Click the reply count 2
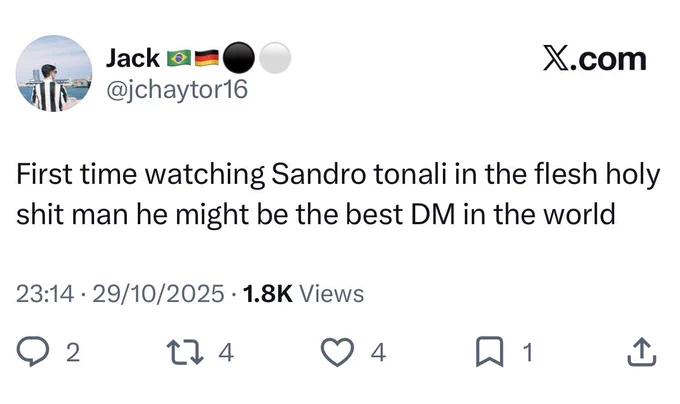This screenshot has height=404, width=680. pos(73,352)
